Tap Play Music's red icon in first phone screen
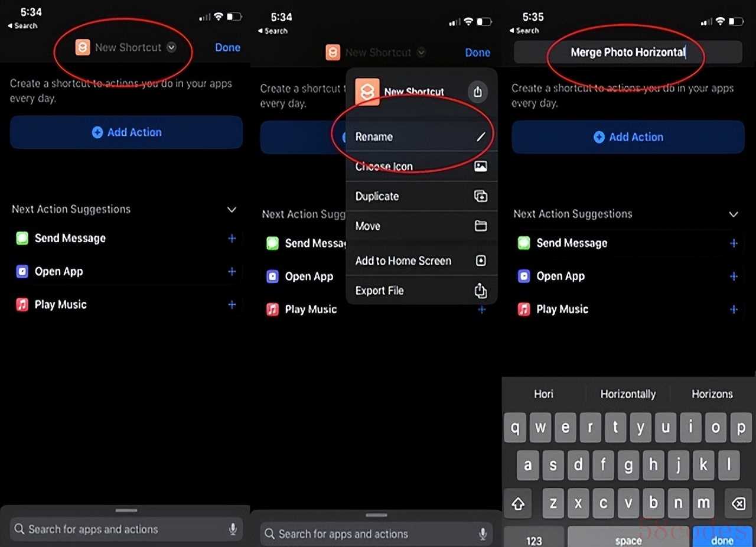 coord(22,305)
